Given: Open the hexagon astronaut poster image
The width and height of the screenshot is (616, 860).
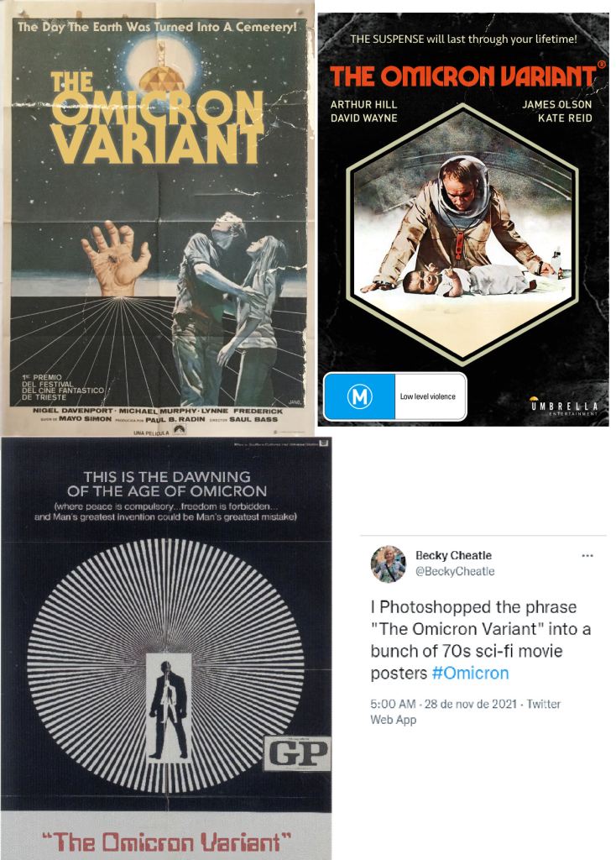Looking at the screenshot, I should [x=463, y=219].
